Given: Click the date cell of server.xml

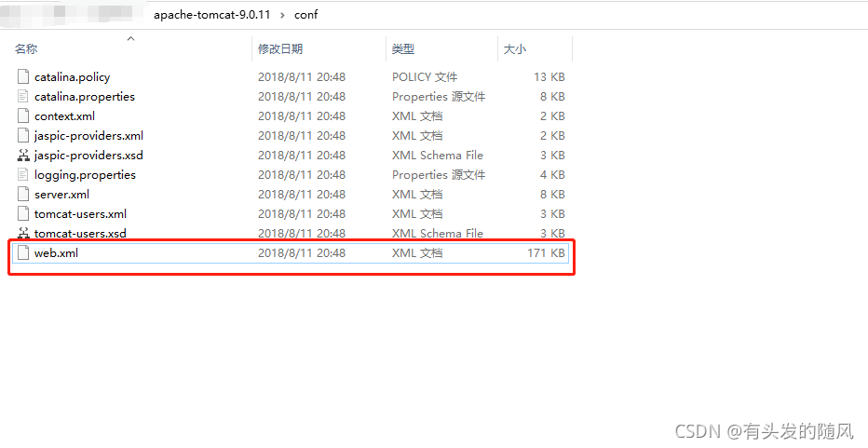Looking at the screenshot, I should [x=302, y=195].
